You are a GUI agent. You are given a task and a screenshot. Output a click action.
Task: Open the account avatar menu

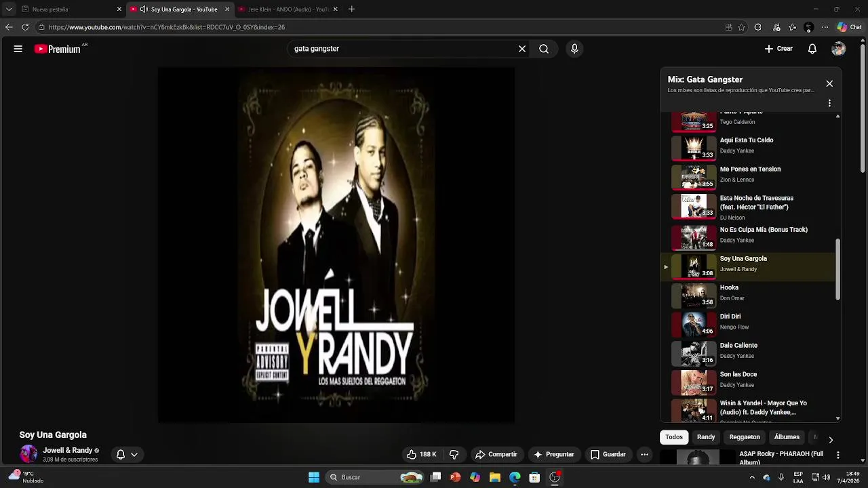pos(839,49)
